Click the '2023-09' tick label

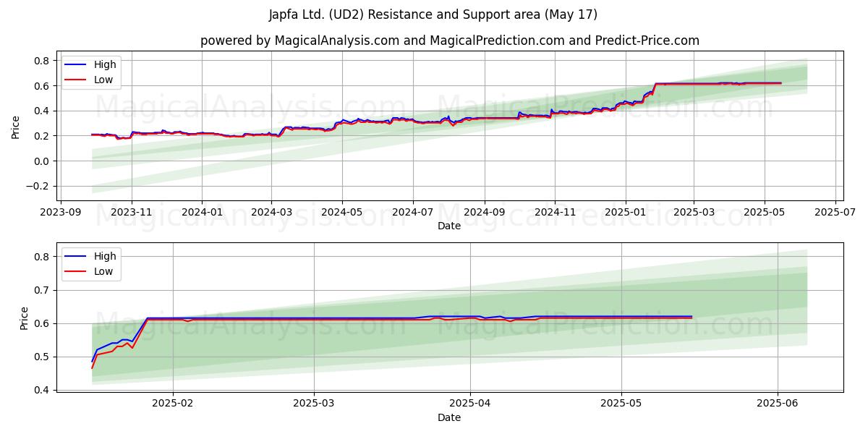pyautogui.click(x=61, y=212)
